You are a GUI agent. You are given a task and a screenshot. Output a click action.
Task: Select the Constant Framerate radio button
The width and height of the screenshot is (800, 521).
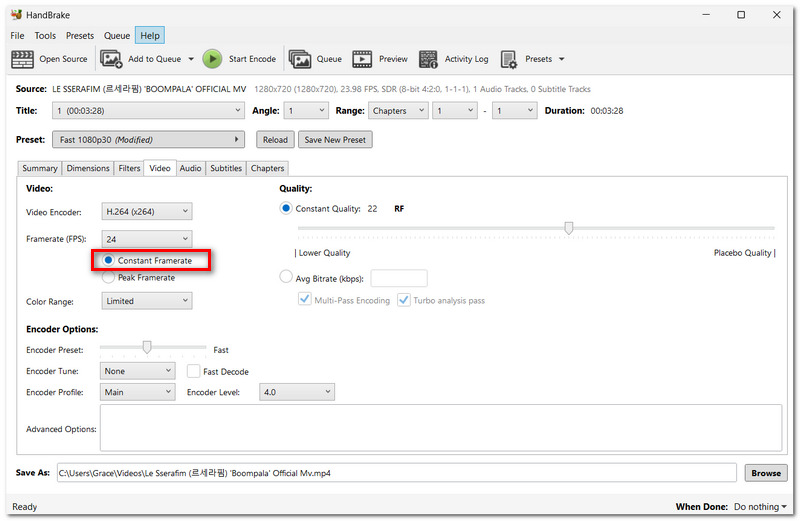(x=108, y=260)
